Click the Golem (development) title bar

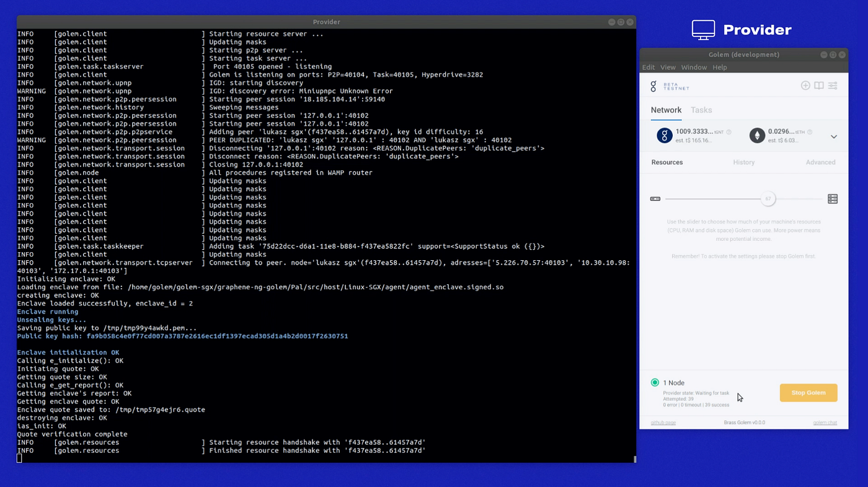744,55
